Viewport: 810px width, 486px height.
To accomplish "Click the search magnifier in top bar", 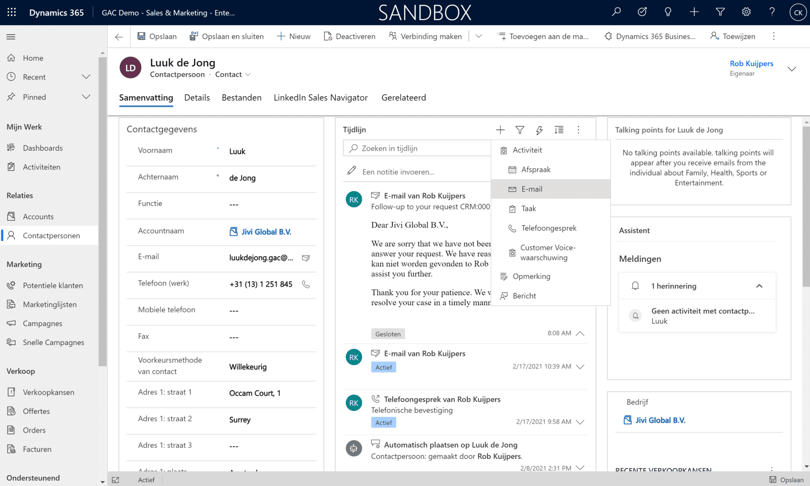I will coord(616,12).
